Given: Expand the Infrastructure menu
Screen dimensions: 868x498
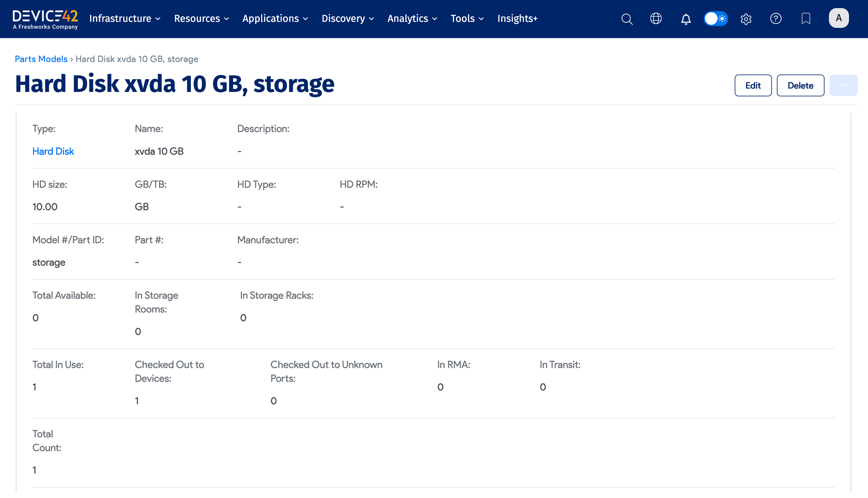Looking at the screenshot, I should [x=125, y=18].
